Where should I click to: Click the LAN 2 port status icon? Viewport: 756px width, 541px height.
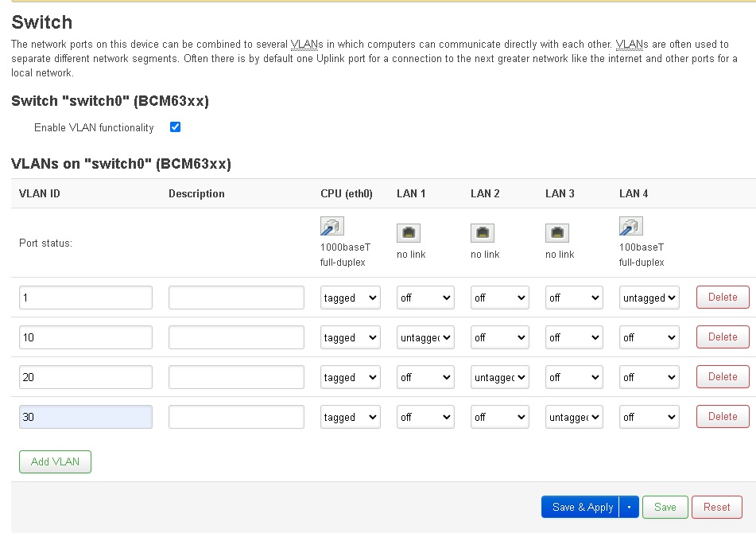(x=483, y=233)
